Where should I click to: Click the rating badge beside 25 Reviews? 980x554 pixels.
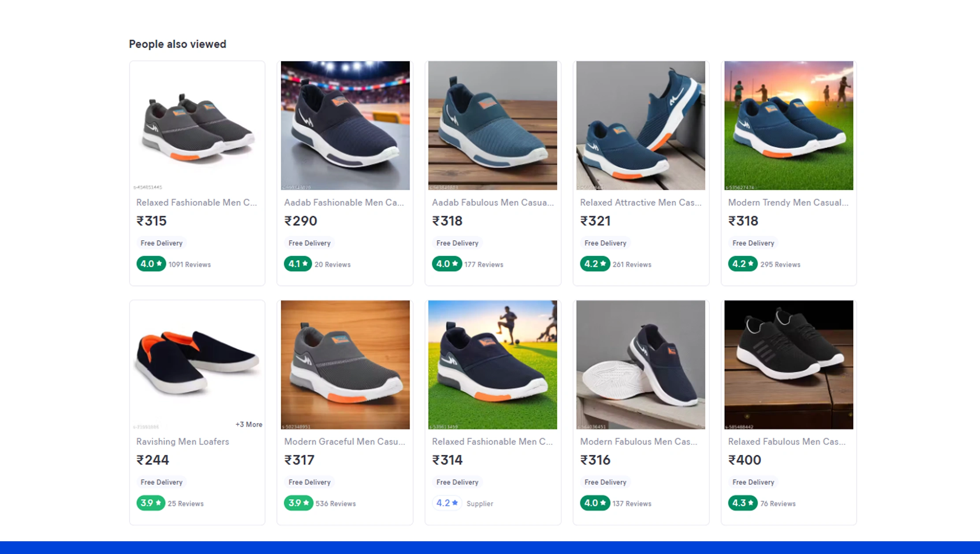[x=150, y=503]
